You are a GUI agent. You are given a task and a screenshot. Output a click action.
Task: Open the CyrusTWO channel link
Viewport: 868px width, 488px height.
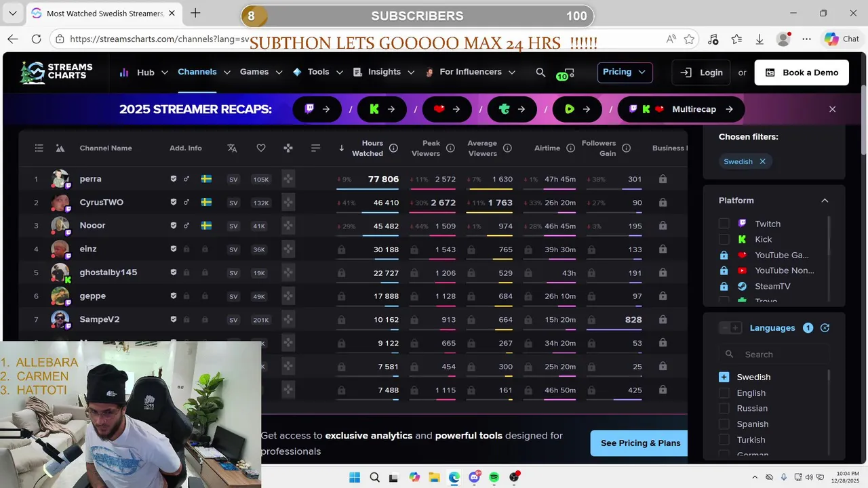tap(101, 203)
